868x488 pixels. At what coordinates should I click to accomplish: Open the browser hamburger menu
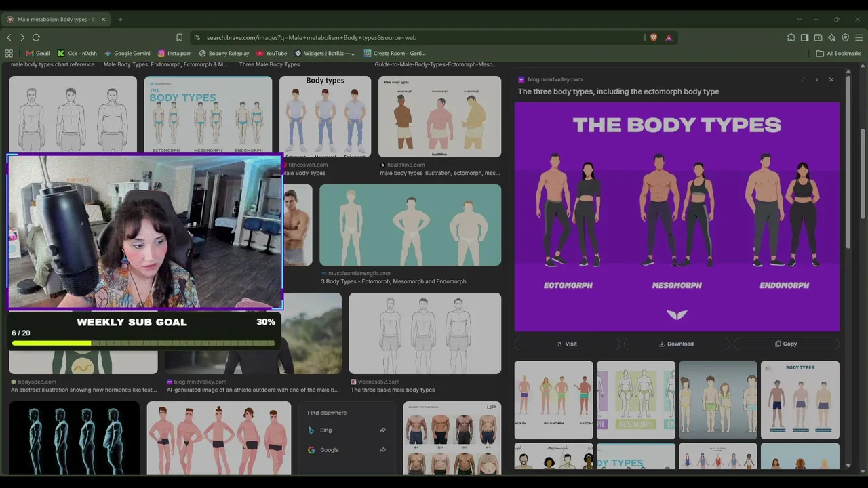pyautogui.click(x=859, y=37)
